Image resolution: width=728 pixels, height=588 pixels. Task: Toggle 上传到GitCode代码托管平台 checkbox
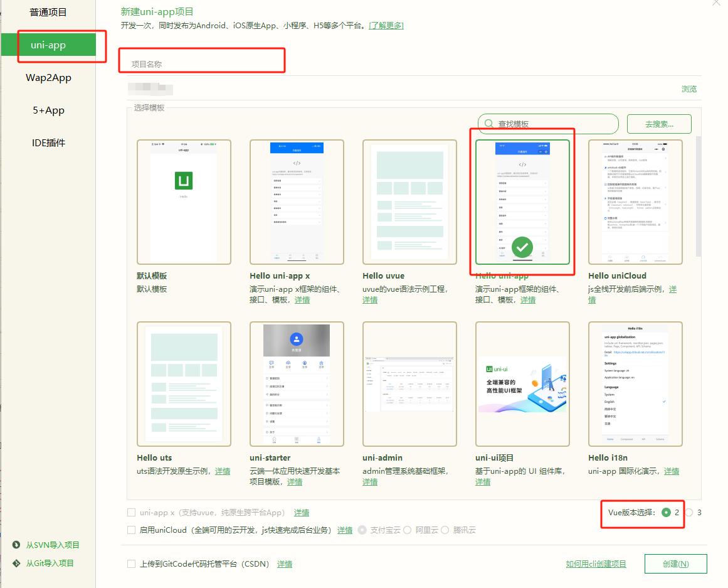tap(132, 564)
